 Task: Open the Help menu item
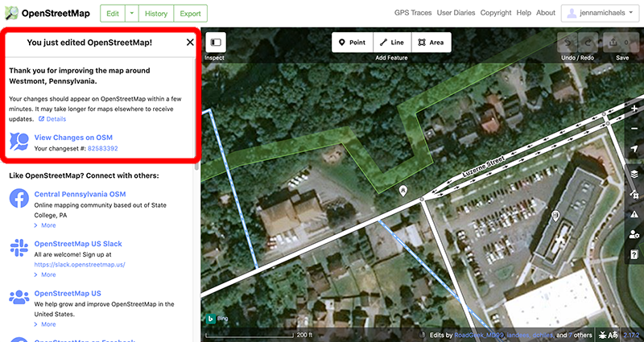point(524,13)
